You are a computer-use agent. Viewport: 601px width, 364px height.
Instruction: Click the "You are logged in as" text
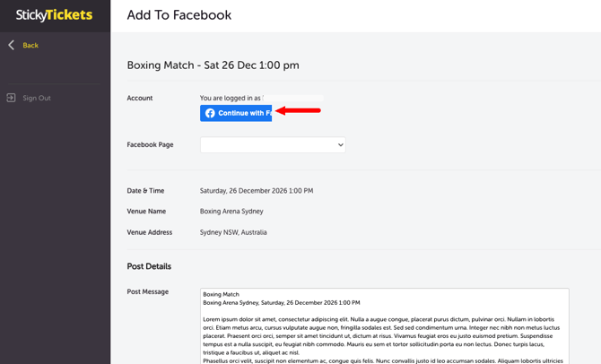click(x=231, y=98)
